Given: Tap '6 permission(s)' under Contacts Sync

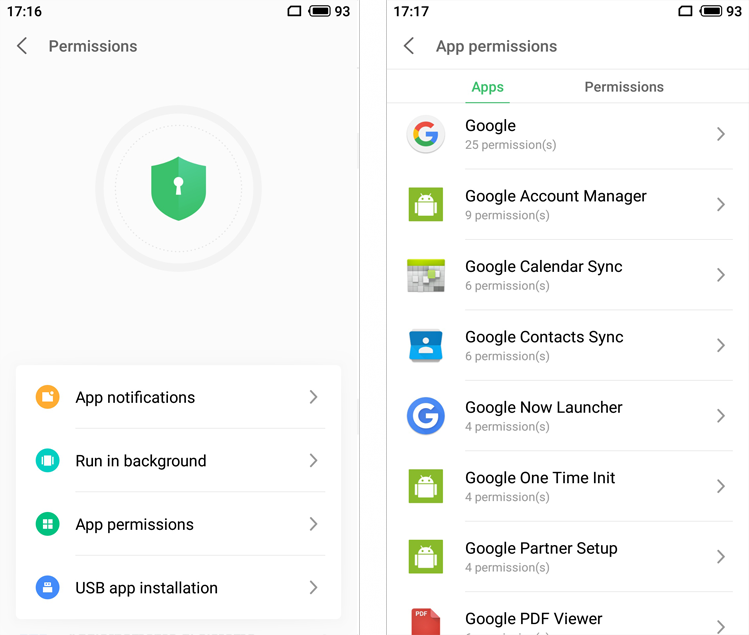Looking at the screenshot, I should (x=507, y=356).
